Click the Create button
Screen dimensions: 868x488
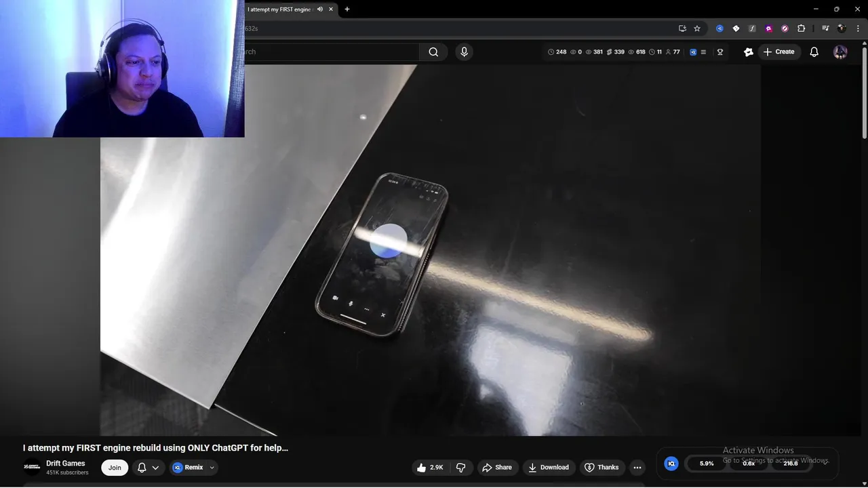coord(778,52)
